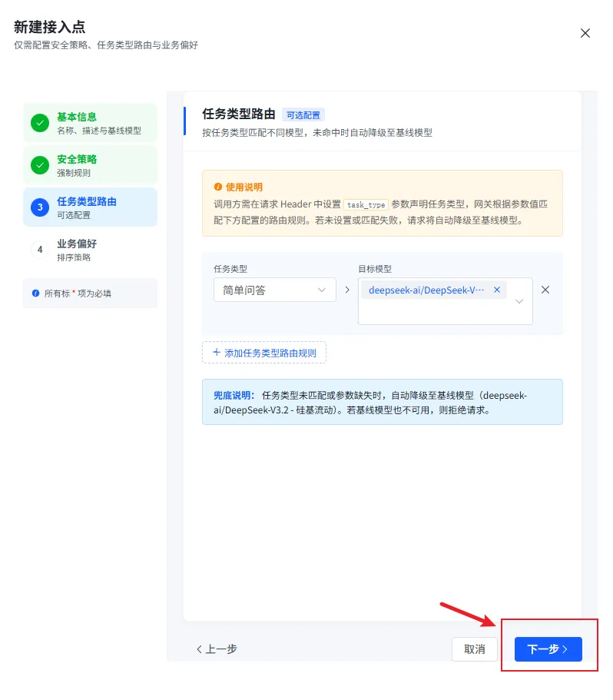The height and width of the screenshot is (700, 613).
Task: Click the 使用说明 heading text
Action: (x=244, y=187)
